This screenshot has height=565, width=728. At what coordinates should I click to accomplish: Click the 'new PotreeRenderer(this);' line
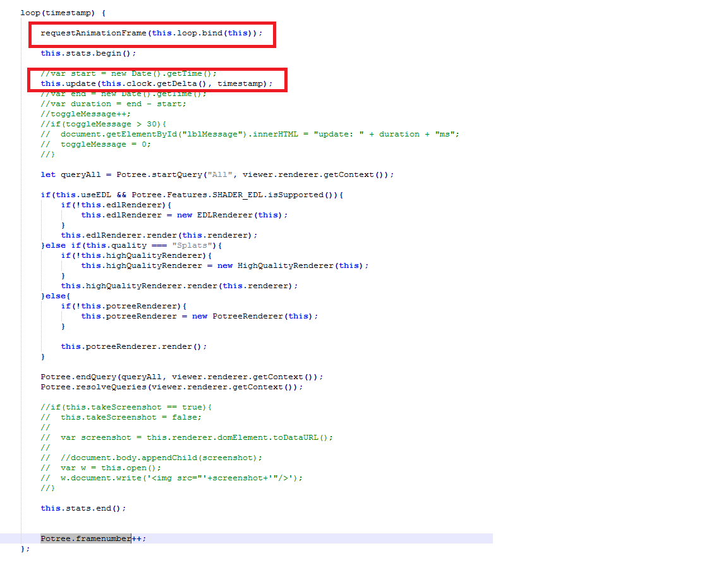(x=200, y=316)
